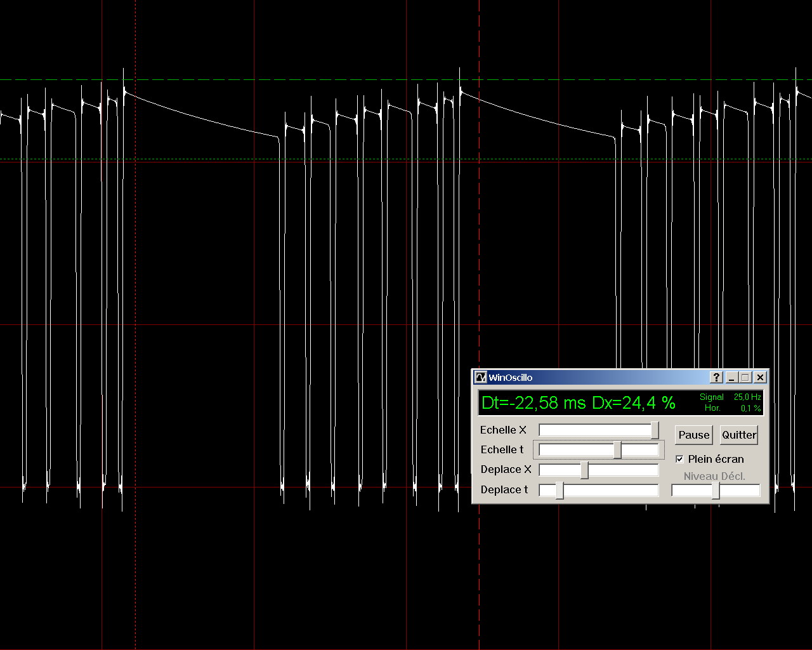Click the Deplace t slider thumb
This screenshot has width=812, height=650.
pos(560,490)
